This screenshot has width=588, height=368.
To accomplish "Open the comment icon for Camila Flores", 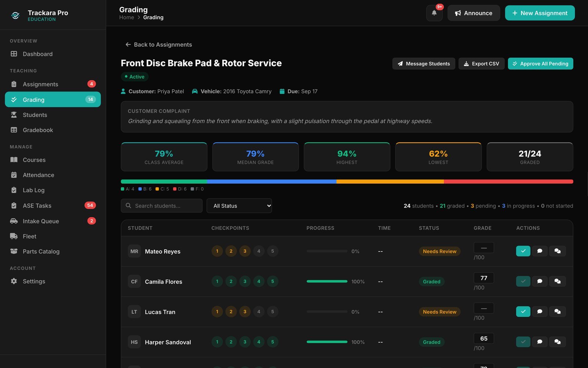I will 539,281.
